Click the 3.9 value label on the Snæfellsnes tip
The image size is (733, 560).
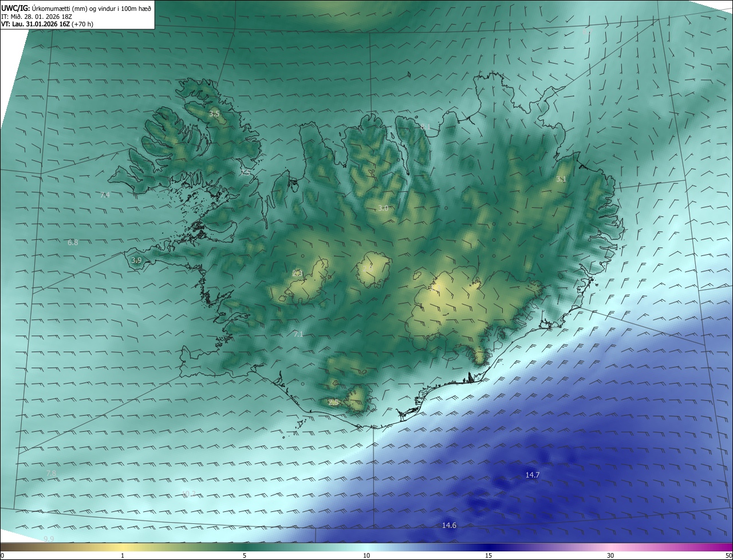coord(136,261)
